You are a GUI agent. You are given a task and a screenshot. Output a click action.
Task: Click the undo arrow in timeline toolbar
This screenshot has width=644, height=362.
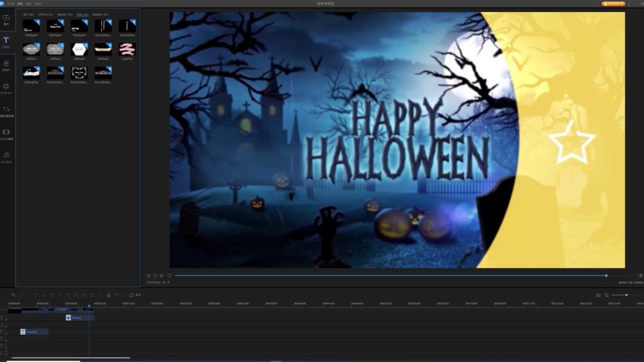[x=13, y=295]
